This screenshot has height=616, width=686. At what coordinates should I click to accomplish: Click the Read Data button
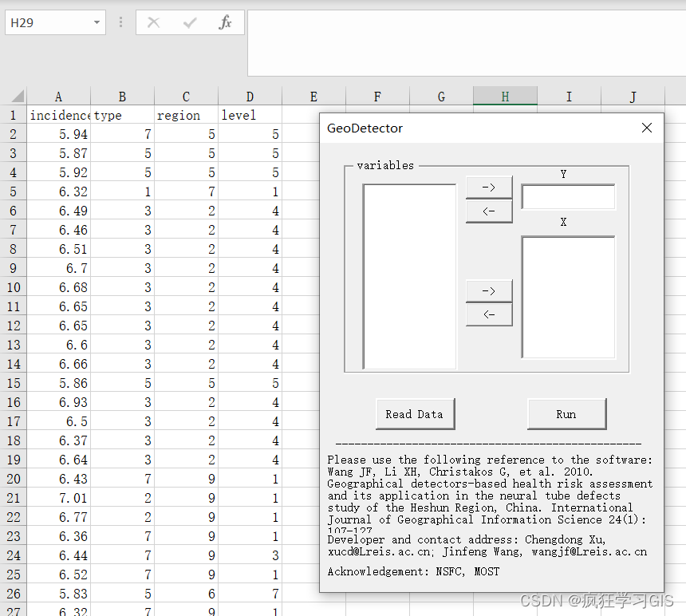tap(415, 414)
